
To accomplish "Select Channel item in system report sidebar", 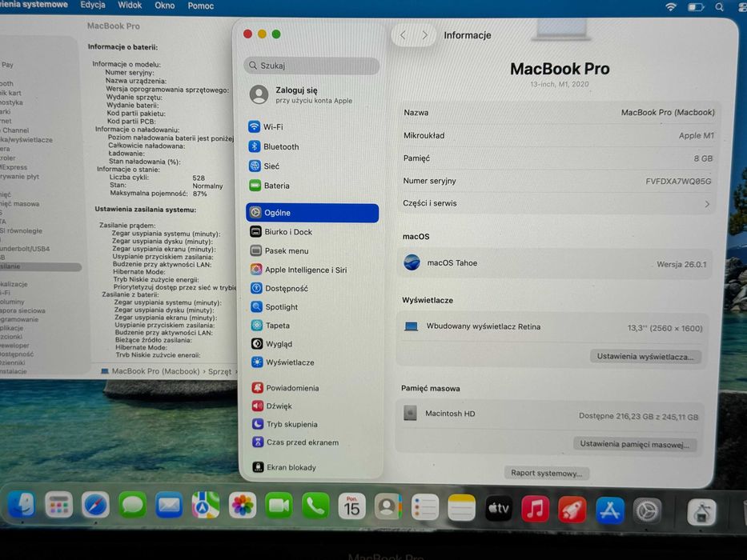I will (x=15, y=130).
